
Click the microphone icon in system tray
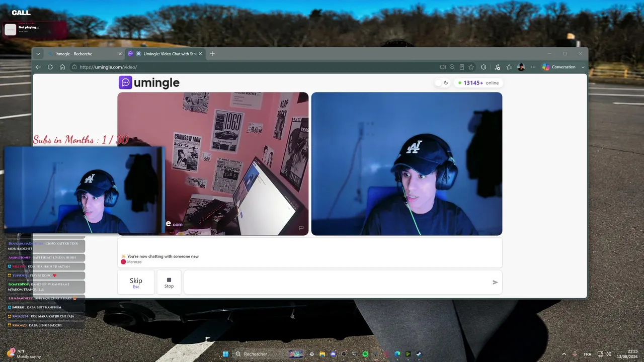point(575,354)
